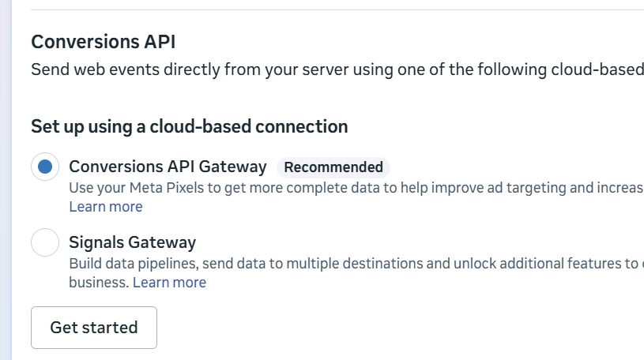Screen dimensions: 644x360
Task: Click the 'Conversions API Gateway' option label
Action: pyautogui.click(x=168, y=167)
